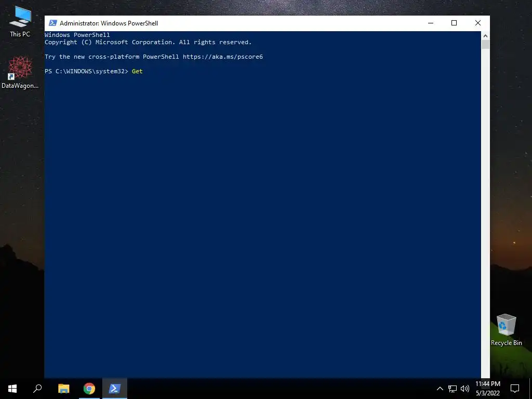Click the "Administrator: Windows PowerShell" title text
This screenshot has width=532, height=399.
(x=109, y=23)
